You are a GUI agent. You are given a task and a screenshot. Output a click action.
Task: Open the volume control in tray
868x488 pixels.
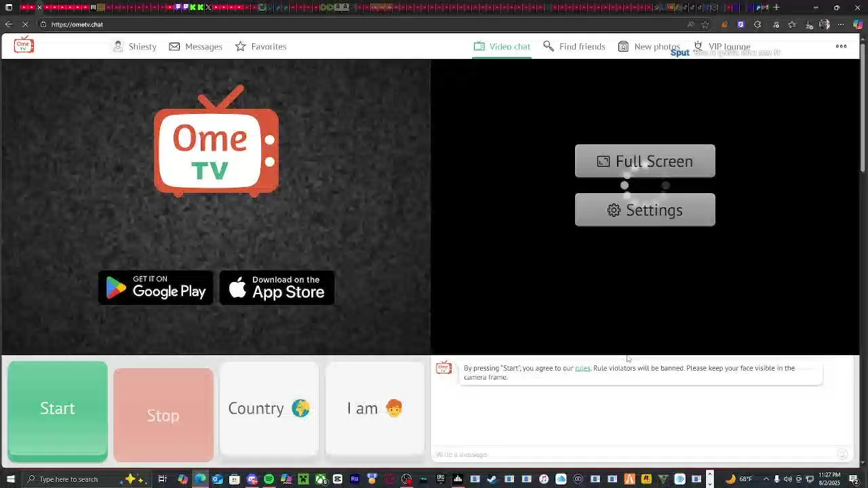787,479
